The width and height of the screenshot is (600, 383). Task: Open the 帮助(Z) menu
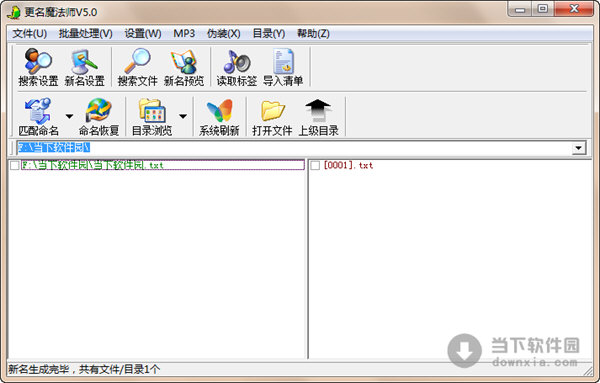click(x=313, y=34)
